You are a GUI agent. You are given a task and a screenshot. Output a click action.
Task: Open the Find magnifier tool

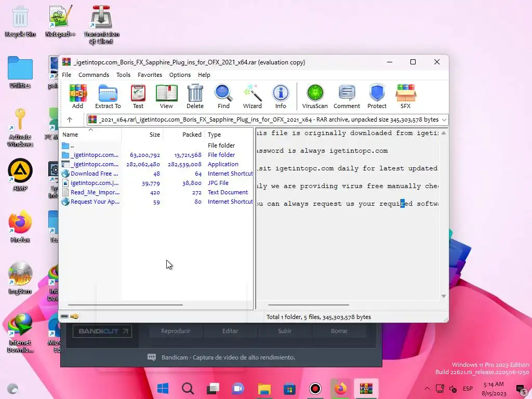coord(223,96)
